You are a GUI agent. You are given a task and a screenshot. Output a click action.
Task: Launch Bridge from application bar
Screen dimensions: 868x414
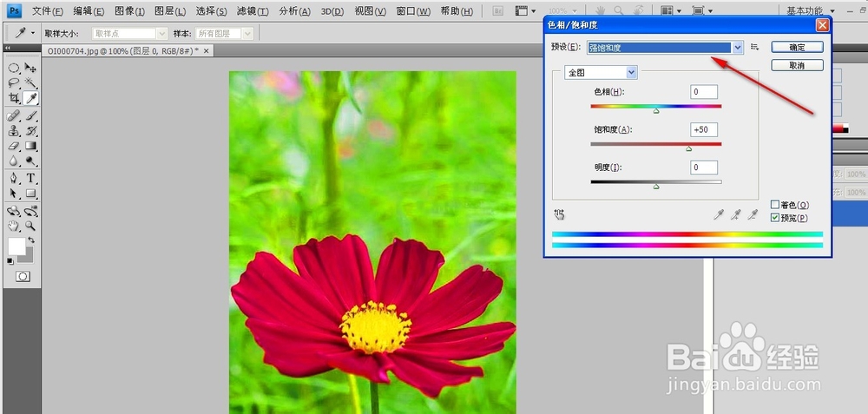click(497, 10)
